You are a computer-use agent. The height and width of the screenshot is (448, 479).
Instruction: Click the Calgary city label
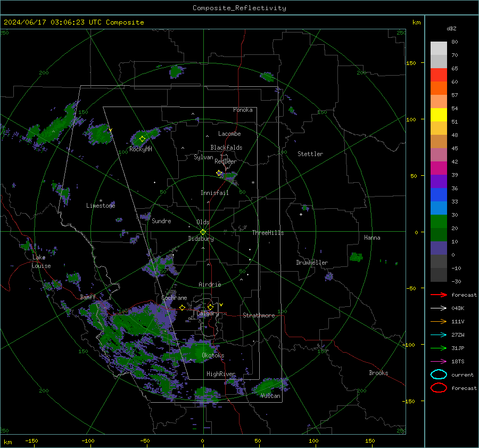click(208, 313)
